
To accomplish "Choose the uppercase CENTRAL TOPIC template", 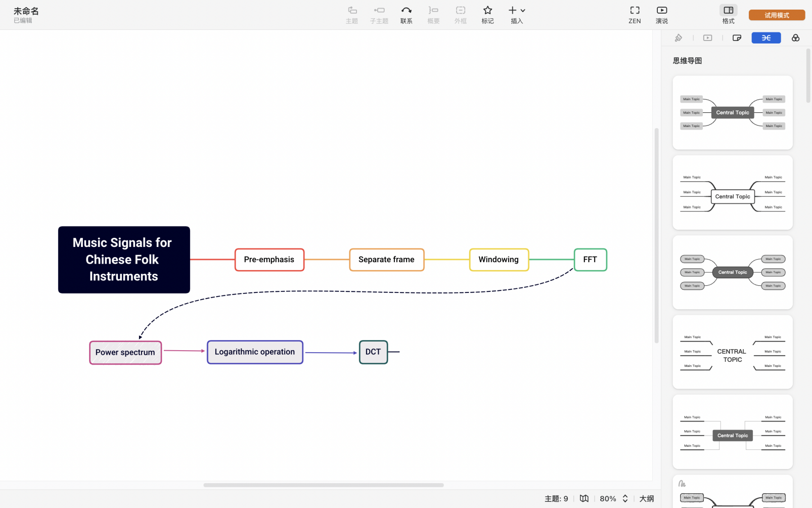I will pos(732,352).
